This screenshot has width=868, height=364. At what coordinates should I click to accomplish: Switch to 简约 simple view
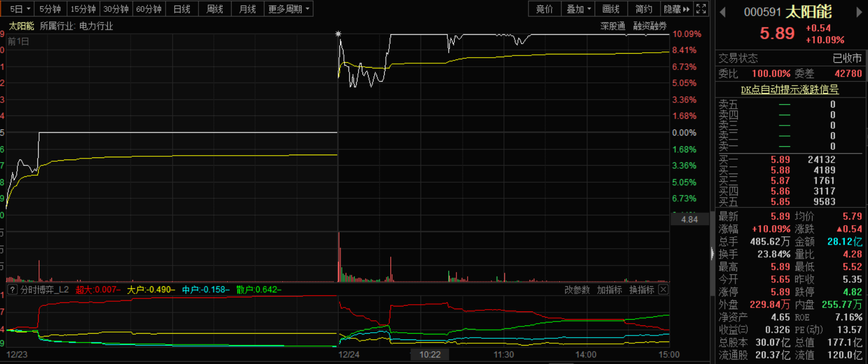(x=644, y=9)
